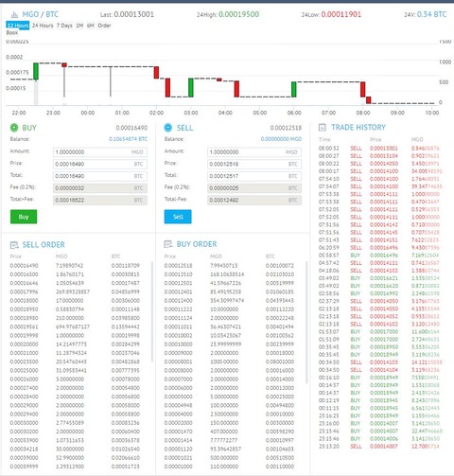Focus the Buy Amount input field
The image size is (454, 476).
click(x=100, y=152)
